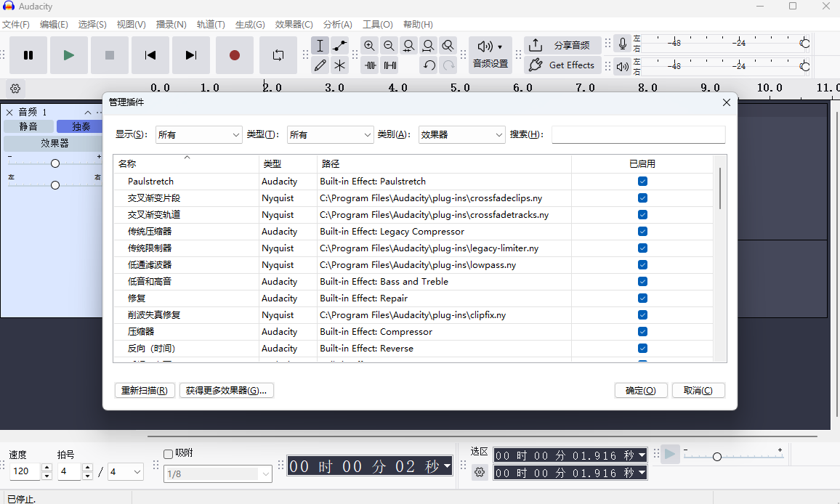Image resolution: width=840 pixels, height=504 pixels.
Task: Expand the 类别 dropdown showing 效果器
Action: [x=461, y=135]
